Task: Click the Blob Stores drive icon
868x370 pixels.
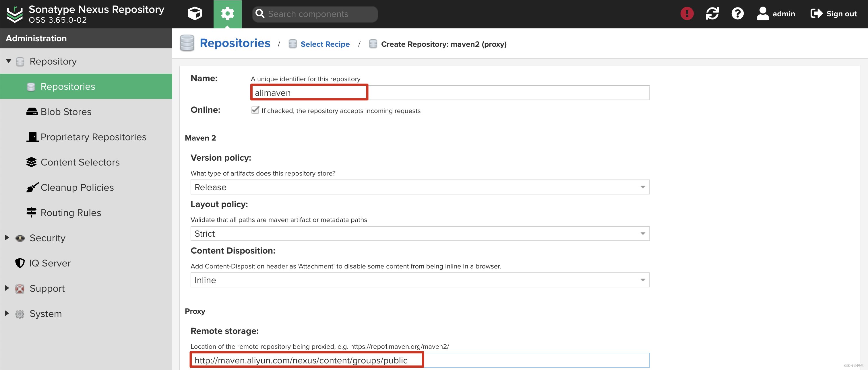Action: point(32,112)
